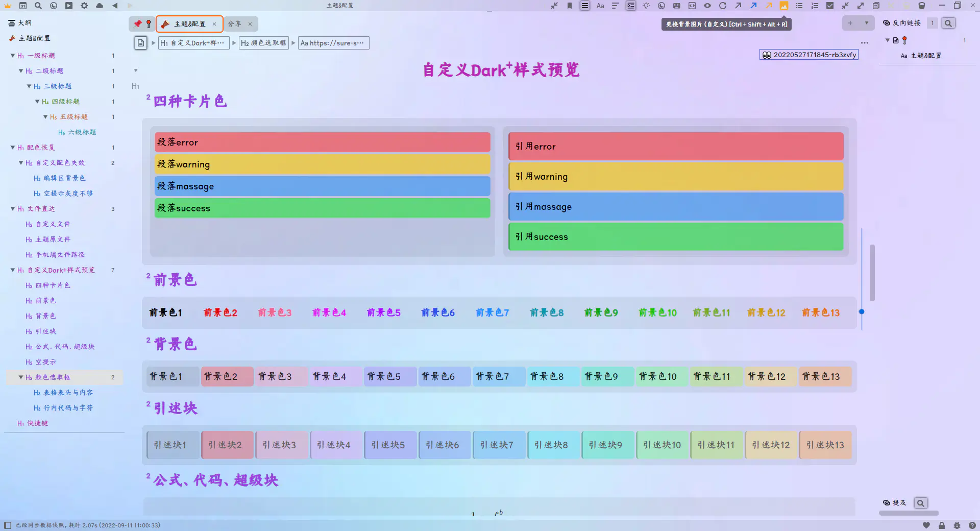This screenshot has width=980, height=531.
Task: Open the three-dots more menu above the document
Action: [x=865, y=43]
